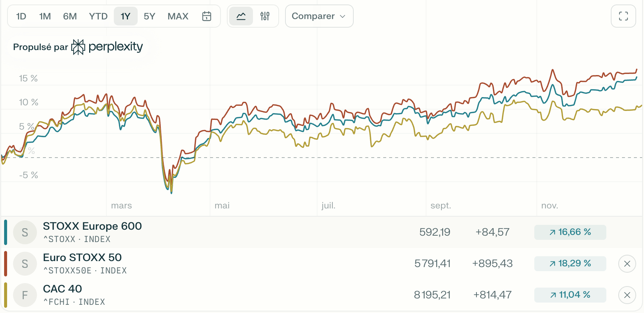The image size is (644, 313).
Task: Click the +84,57 change value
Action: coord(493,232)
